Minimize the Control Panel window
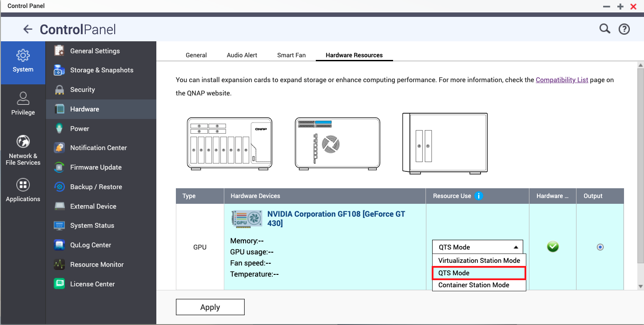This screenshot has width=644, height=325. click(606, 6)
